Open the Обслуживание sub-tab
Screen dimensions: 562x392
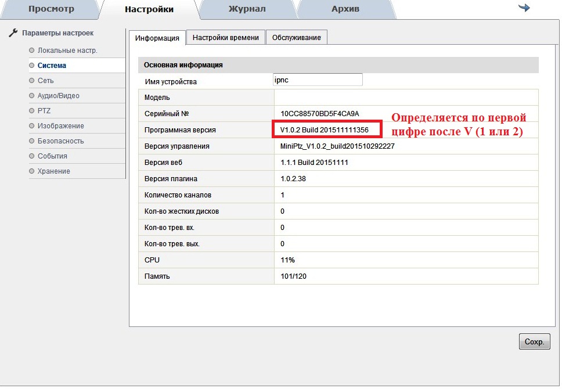click(296, 38)
